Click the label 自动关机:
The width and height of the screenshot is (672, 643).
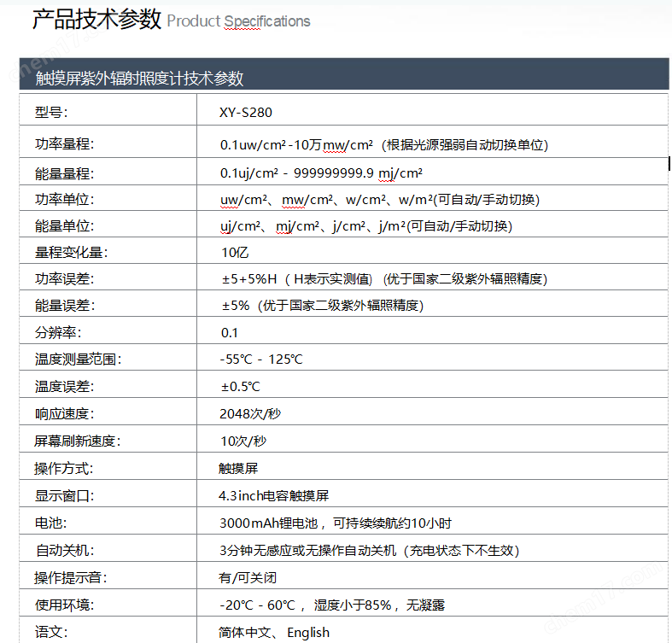coord(65,551)
